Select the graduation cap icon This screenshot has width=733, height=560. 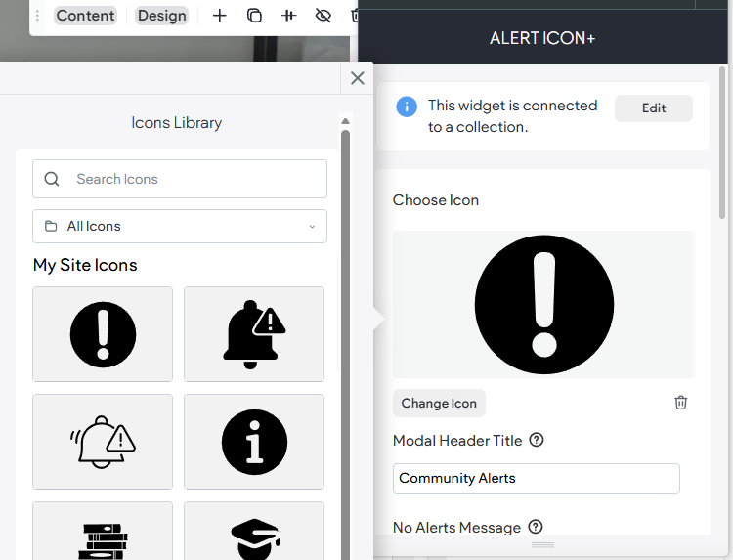254,532
